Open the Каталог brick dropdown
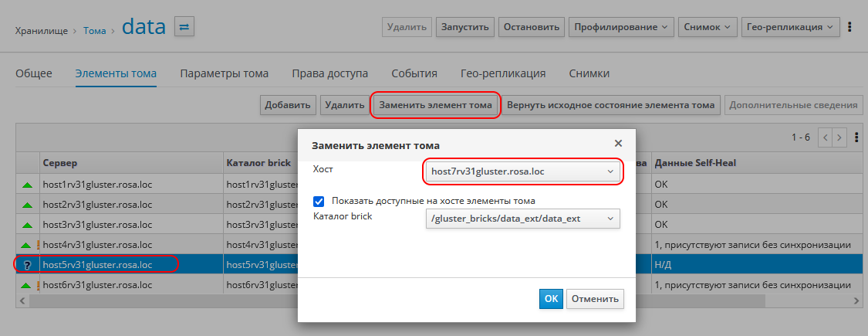868x336 pixels. [523, 219]
